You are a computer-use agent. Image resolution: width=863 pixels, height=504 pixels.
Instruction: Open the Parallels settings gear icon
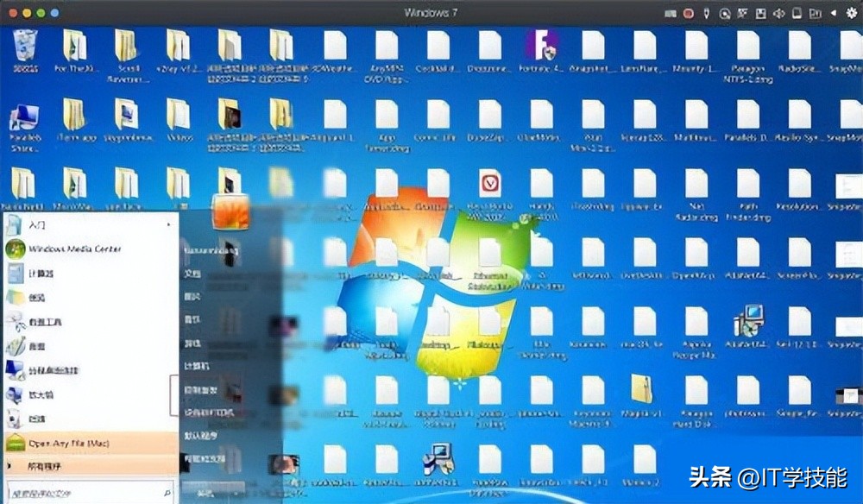[850, 13]
